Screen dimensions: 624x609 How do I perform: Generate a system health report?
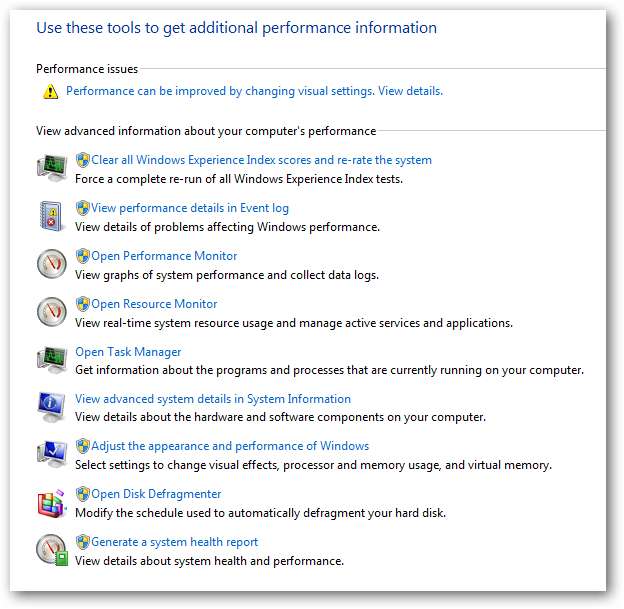[174, 542]
